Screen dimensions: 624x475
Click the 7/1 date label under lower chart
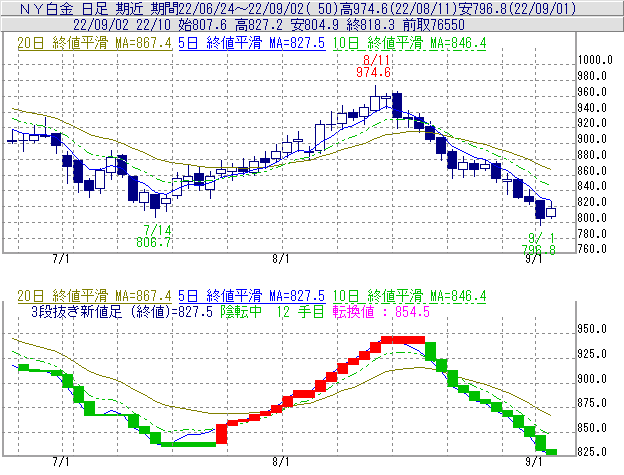[61, 461]
